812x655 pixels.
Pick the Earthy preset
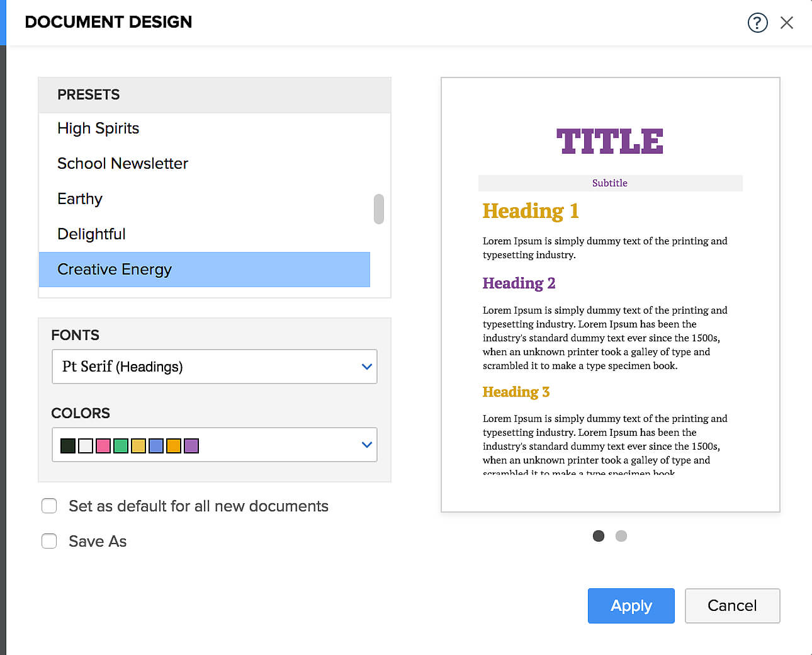tap(80, 199)
